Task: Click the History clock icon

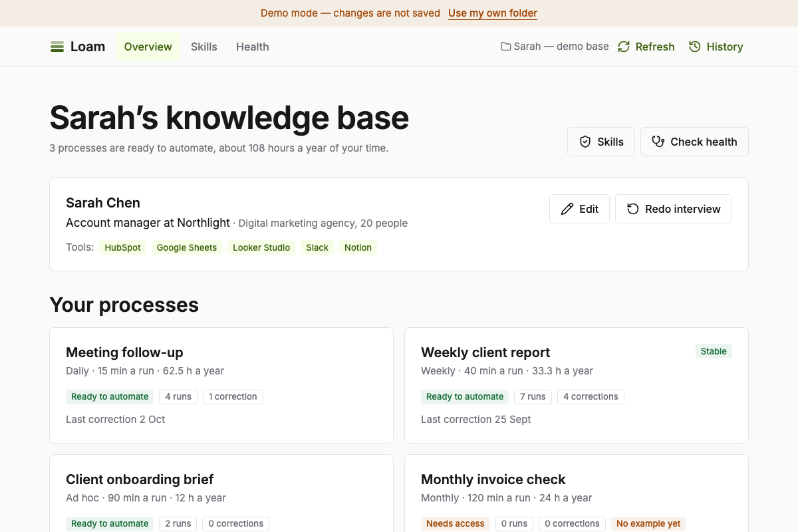Action: (695, 47)
